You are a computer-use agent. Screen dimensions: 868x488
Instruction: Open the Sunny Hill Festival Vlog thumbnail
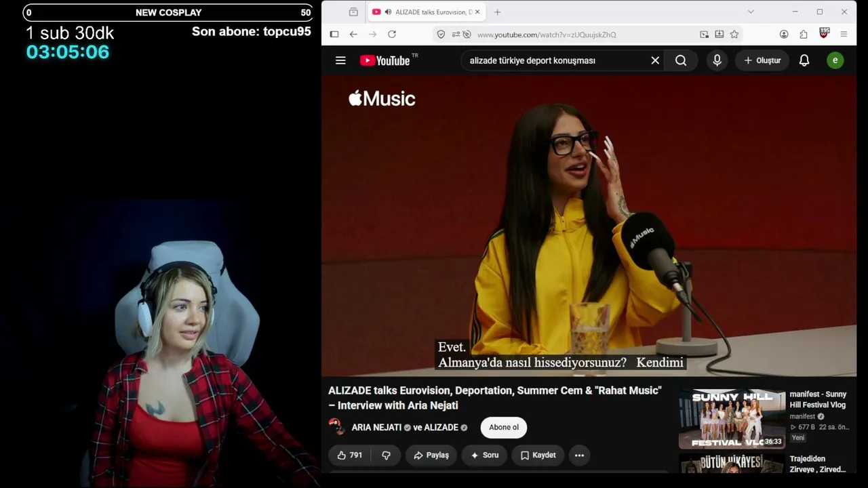tap(732, 419)
